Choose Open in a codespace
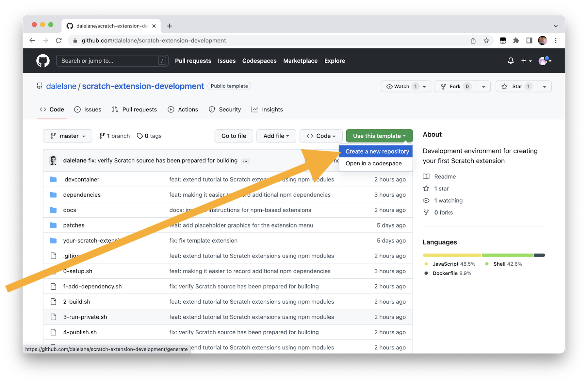This screenshot has width=588, height=384. pos(373,163)
